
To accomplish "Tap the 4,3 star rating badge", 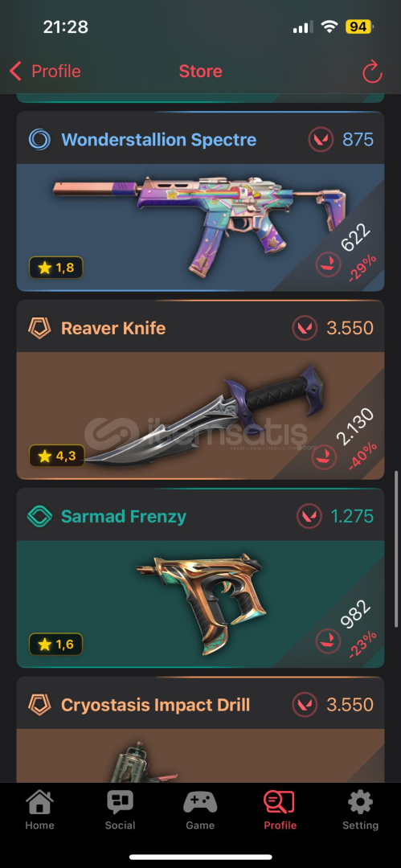I will coord(56,456).
